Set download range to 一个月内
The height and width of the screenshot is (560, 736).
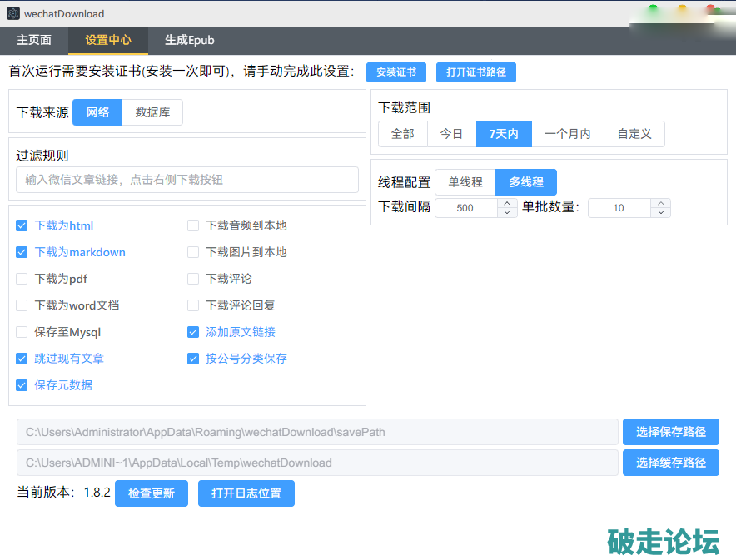coord(567,134)
